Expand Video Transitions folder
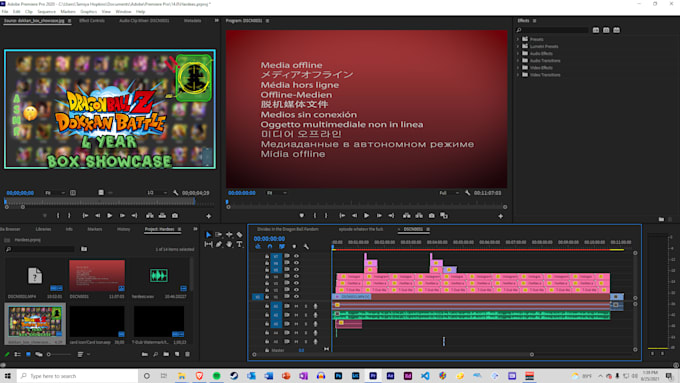680x383 pixels. click(518, 75)
